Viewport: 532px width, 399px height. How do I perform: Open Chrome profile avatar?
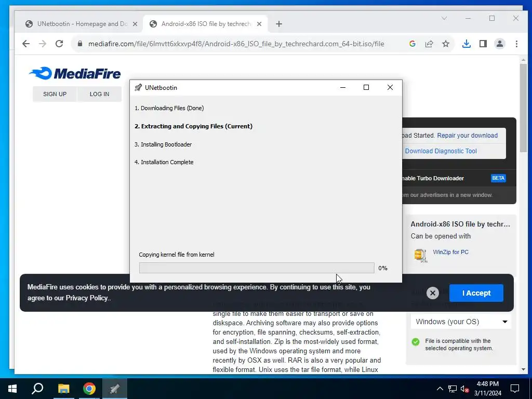click(500, 44)
